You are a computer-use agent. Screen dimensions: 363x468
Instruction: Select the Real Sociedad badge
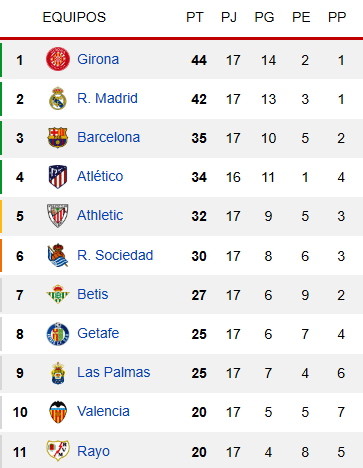[58, 255]
